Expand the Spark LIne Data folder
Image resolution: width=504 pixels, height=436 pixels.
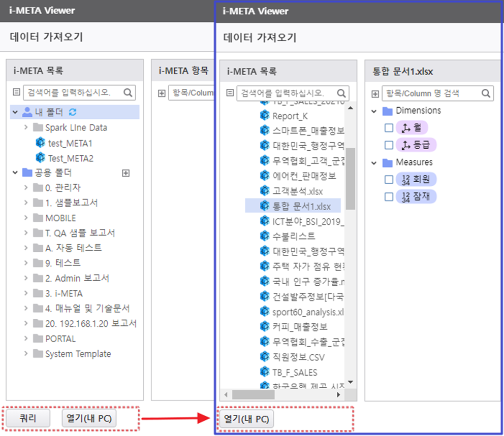[26, 127]
